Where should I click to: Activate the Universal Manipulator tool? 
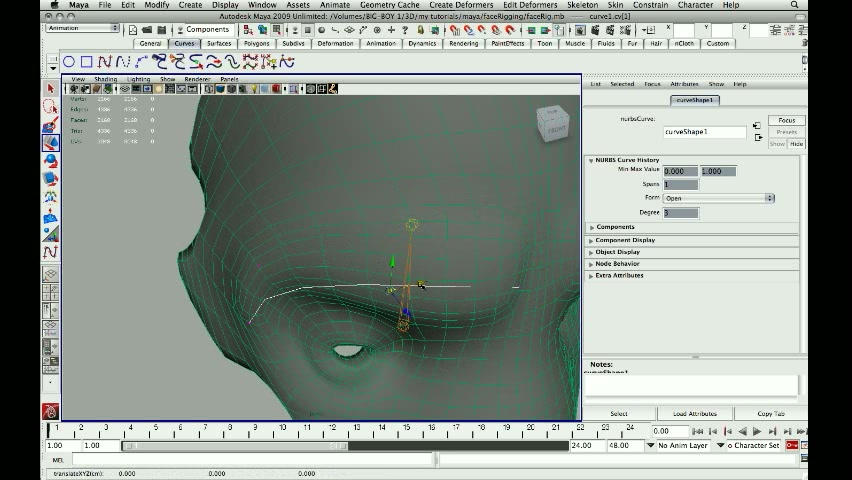[51, 197]
